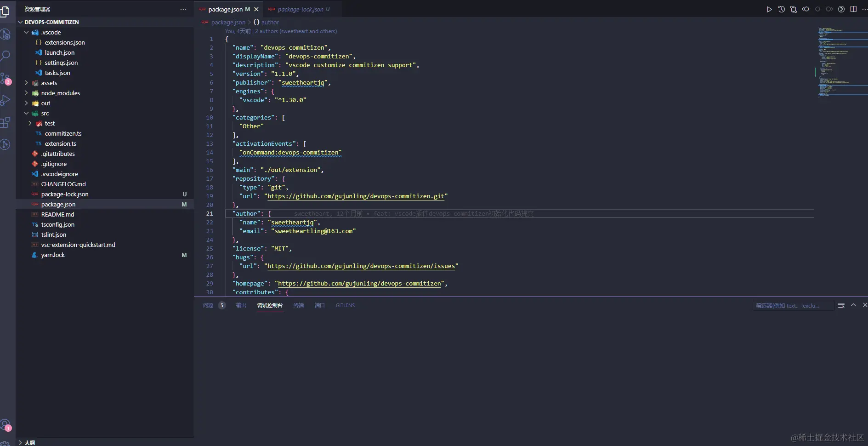
Task: Open tsconfig.json in the explorer
Action: (105, 224)
